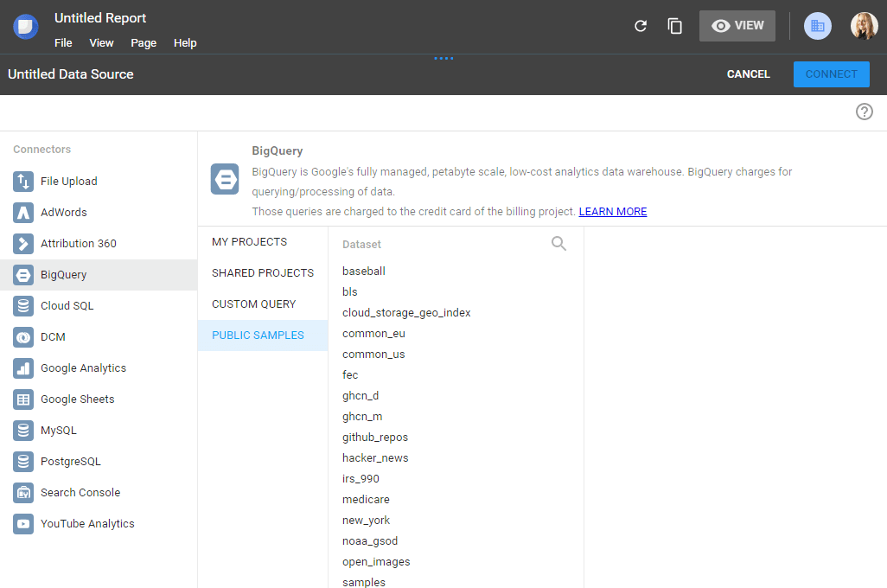Click the CONNECT button
This screenshot has height=588, width=887.
pyautogui.click(x=831, y=74)
